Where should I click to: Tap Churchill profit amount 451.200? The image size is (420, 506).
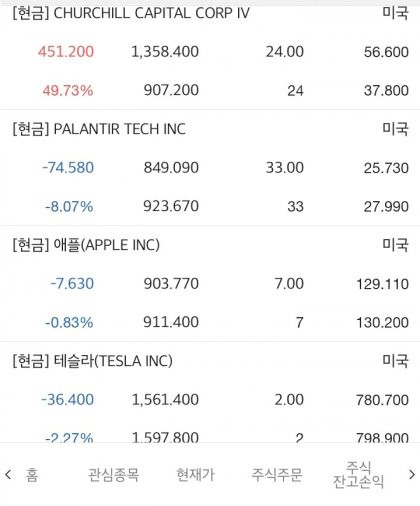(x=66, y=52)
